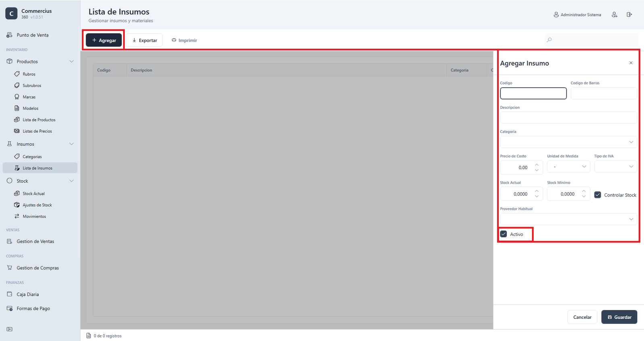This screenshot has height=341, width=644.
Task: Collapse the sidebar with the panel icon
Action: [x=9, y=329]
